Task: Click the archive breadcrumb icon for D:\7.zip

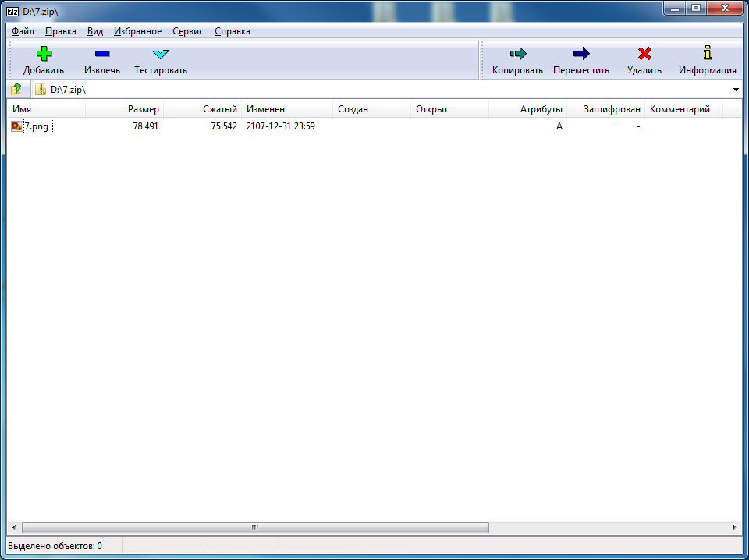Action: [41, 89]
